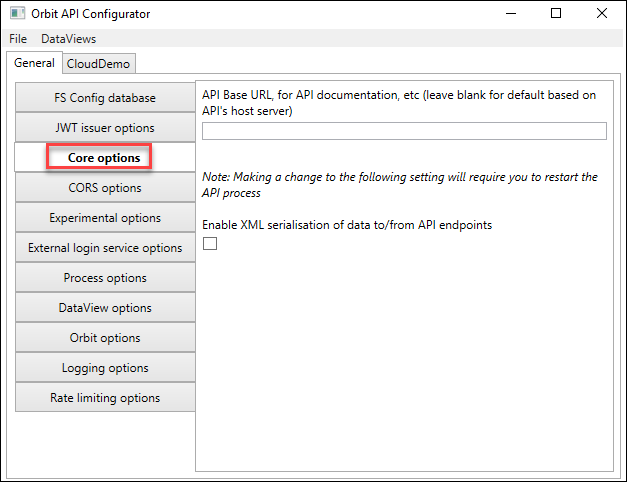Click the API Base URL input field

pos(404,131)
